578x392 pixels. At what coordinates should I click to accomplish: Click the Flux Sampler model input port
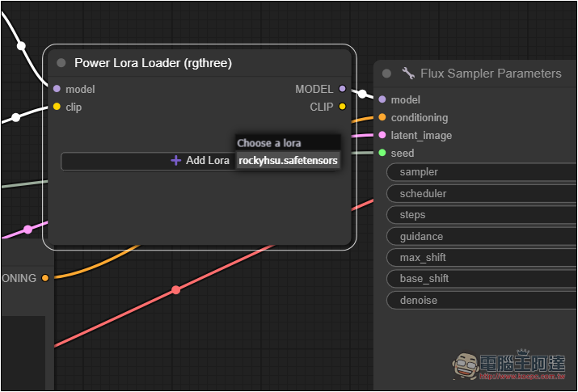pyautogui.click(x=382, y=99)
